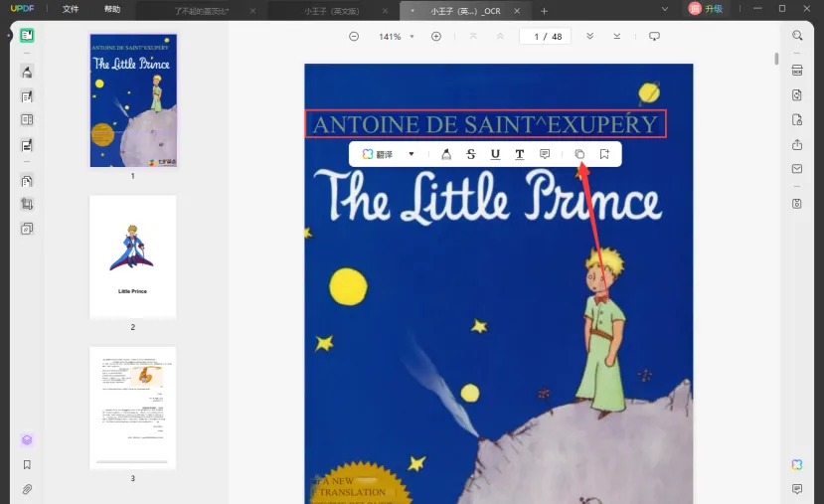
Task: Highlight selected text in floating toolbar
Action: click(x=446, y=154)
